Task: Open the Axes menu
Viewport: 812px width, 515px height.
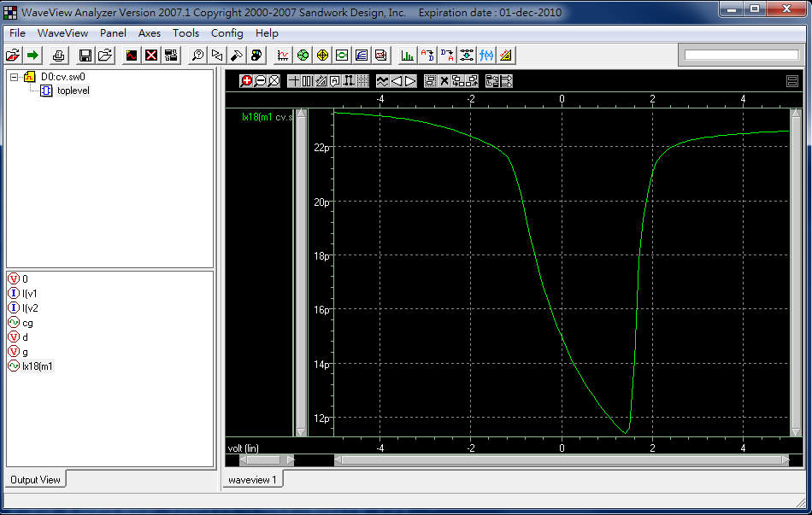Action: pos(149,33)
